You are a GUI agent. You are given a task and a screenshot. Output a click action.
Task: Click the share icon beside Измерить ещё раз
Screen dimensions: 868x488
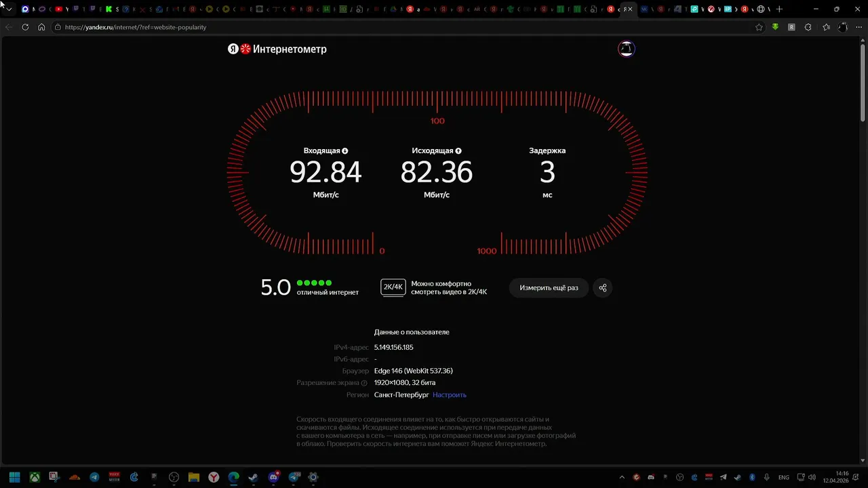pyautogui.click(x=603, y=288)
